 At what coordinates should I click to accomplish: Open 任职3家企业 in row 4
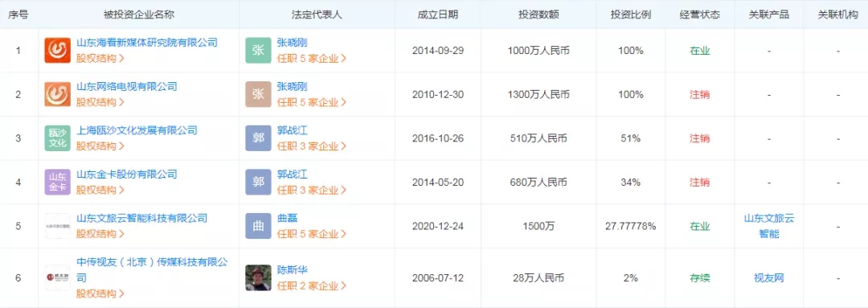point(312,190)
